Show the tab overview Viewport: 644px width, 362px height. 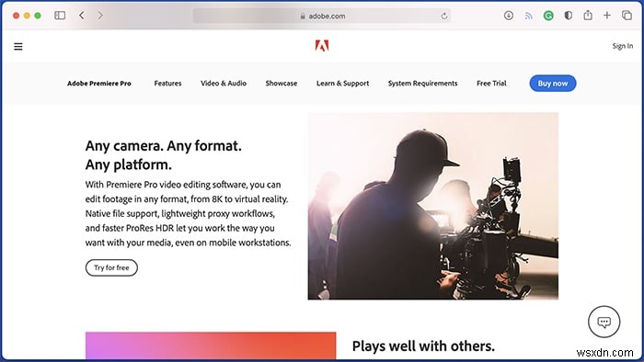[627, 16]
